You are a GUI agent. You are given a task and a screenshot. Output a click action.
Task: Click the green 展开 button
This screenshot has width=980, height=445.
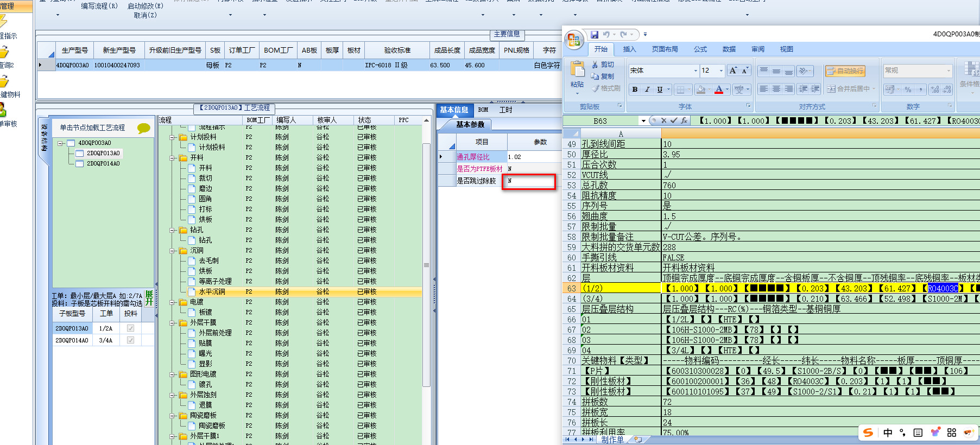click(149, 298)
